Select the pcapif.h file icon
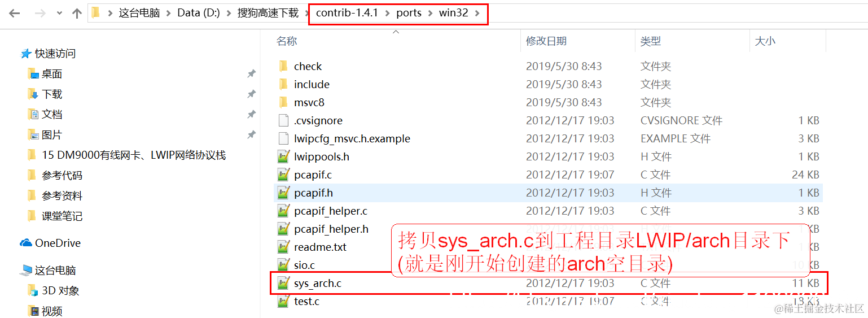868x318 pixels. tap(283, 193)
